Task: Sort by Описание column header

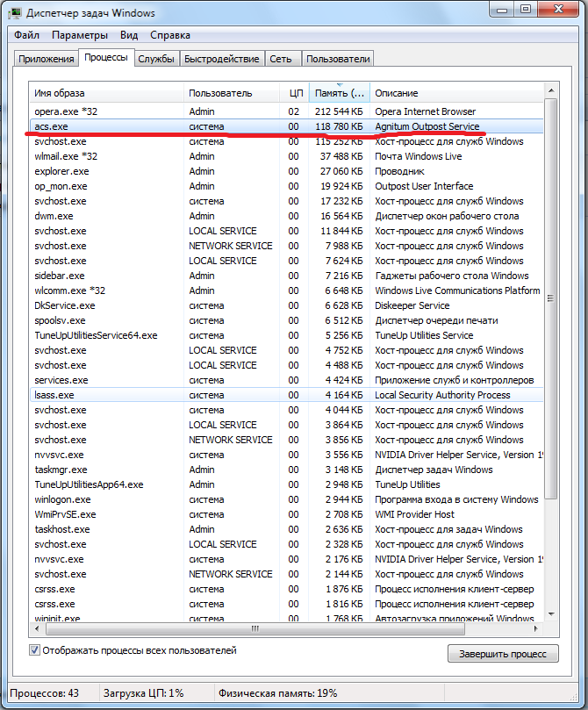Action: point(456,93)
